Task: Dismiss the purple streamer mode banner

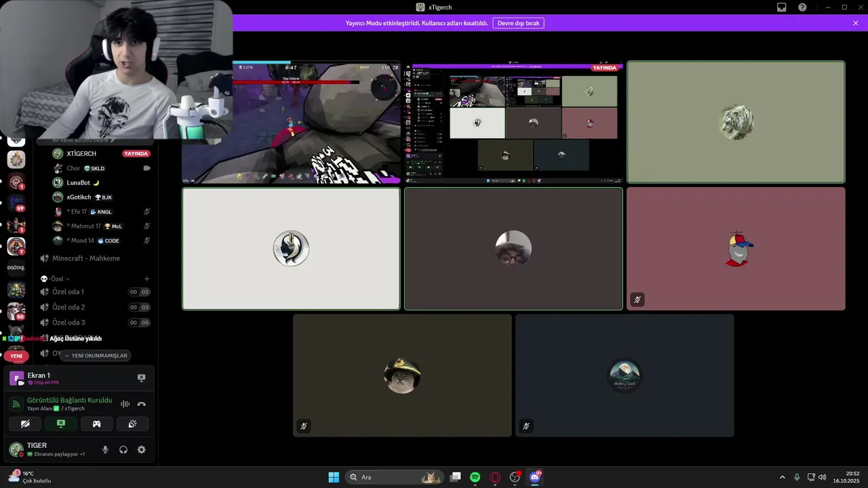Action: (856, 23)
